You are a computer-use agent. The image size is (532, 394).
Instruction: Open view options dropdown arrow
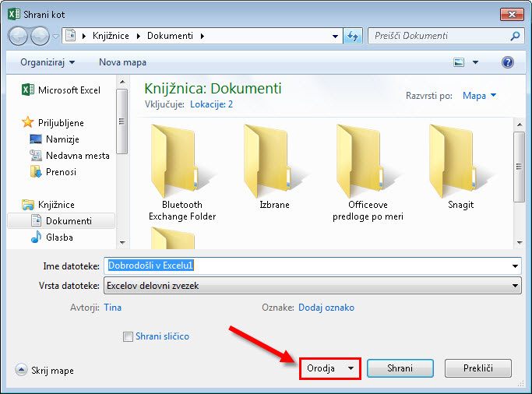point(475,62)
